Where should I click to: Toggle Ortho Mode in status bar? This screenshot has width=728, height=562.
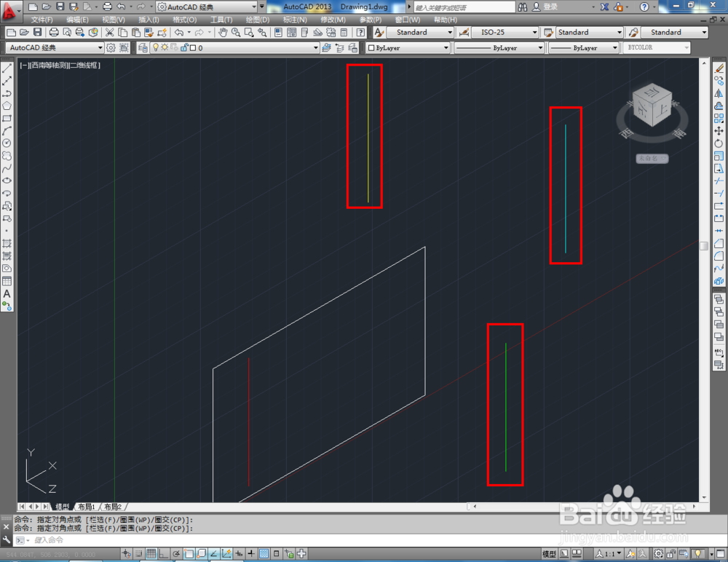click(x=163, y=554)
